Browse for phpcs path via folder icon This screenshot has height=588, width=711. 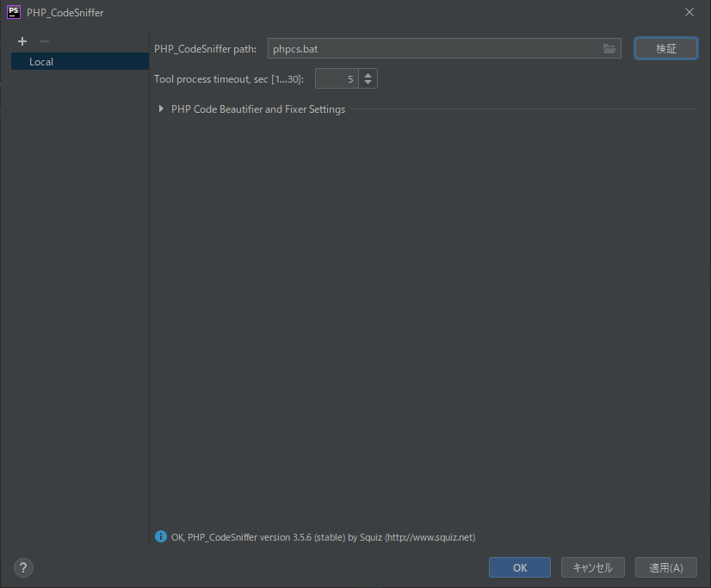pyautogui.click(x=609, y=49)
